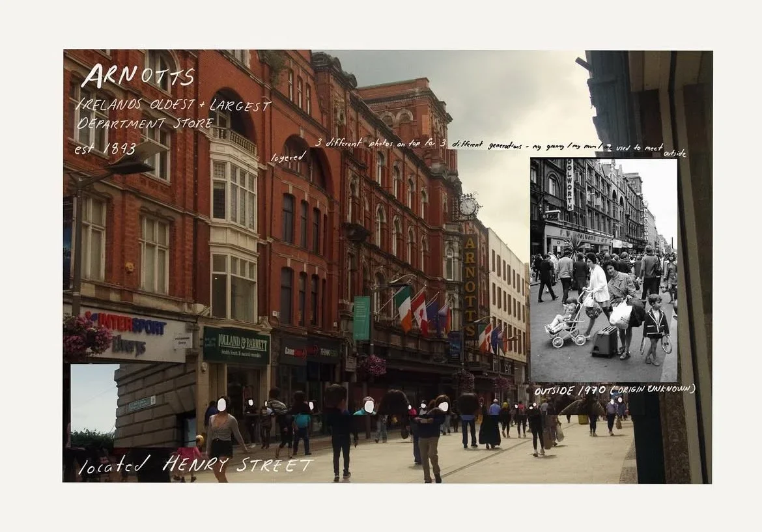The image size is (762, 532).
Task: Click the vertical yellow ARNOTTS sign
Action: point(470,287)
